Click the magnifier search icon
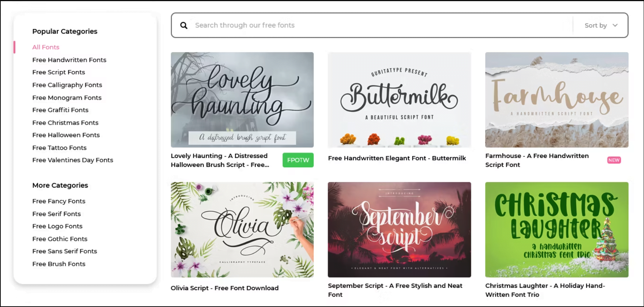Viewport: 644px width, 307px height. click(184, 25)
